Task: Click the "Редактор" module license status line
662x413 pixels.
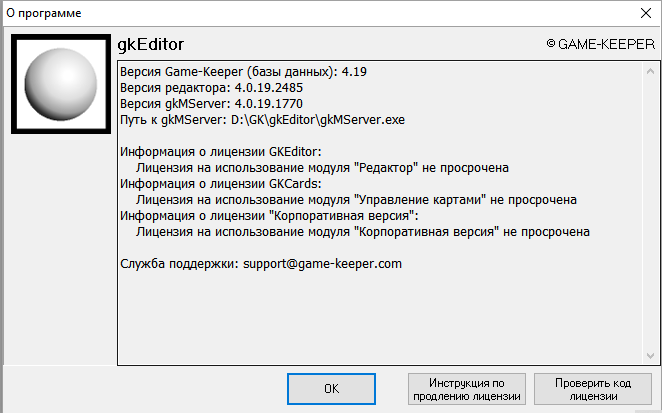Action: [x=322, y=168]
